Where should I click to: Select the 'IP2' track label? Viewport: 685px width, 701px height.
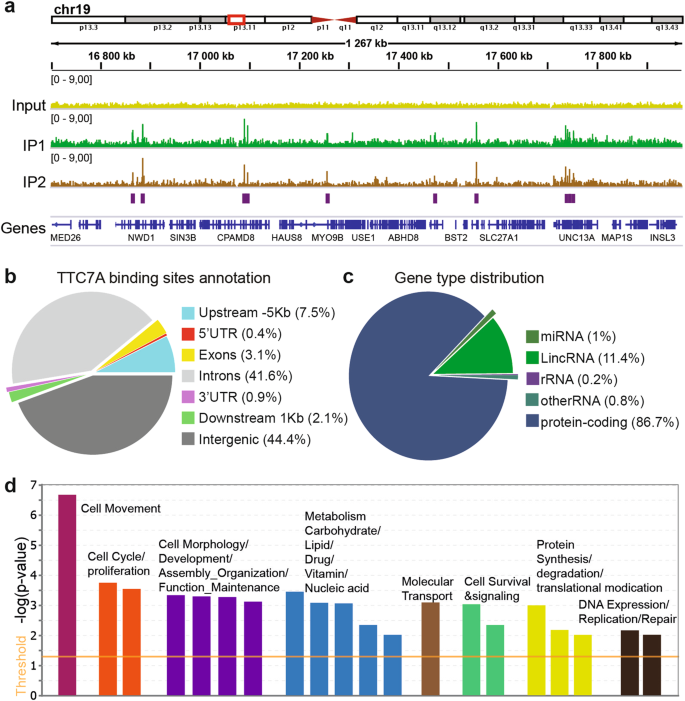pos(34,182)
